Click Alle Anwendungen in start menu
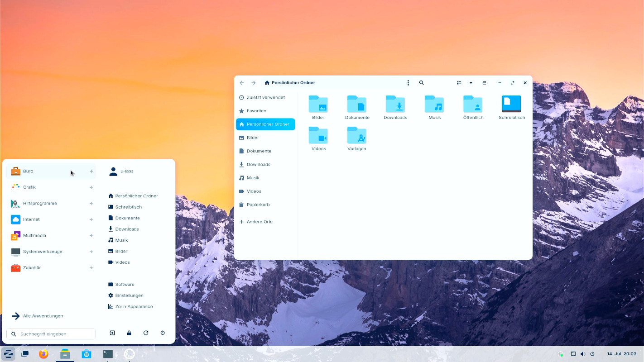Screen dimensions: 644x362 click(x=43, y=316)
